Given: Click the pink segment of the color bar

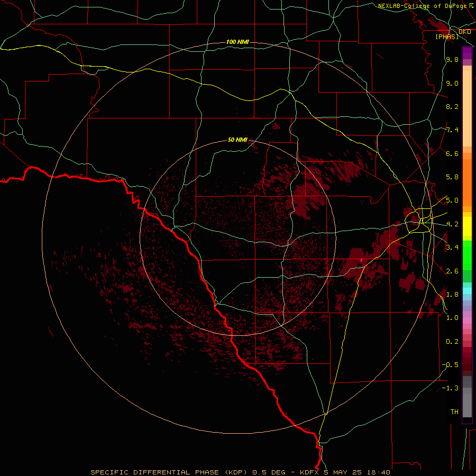Looking at the screenshot, I should click(467, 321).
